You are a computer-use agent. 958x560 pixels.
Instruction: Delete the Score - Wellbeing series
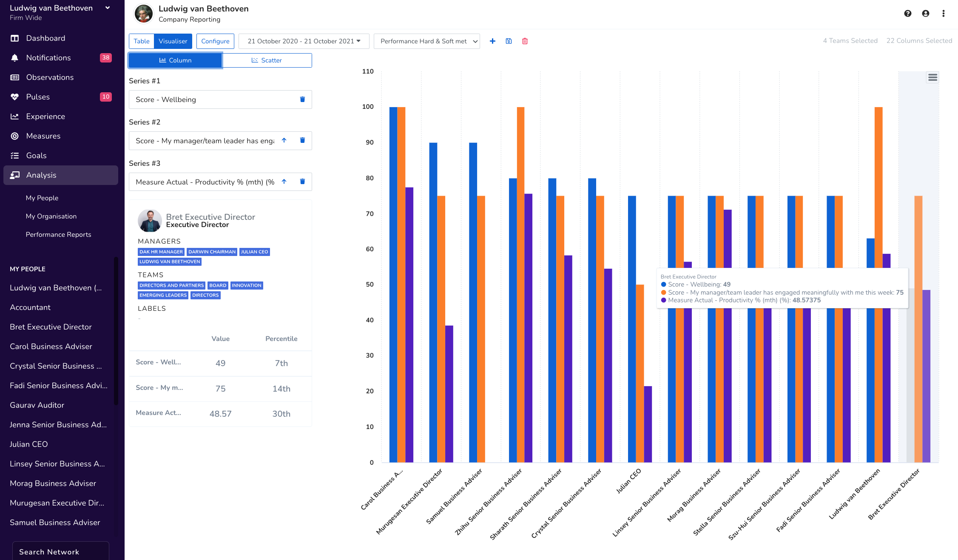[302, 99]
